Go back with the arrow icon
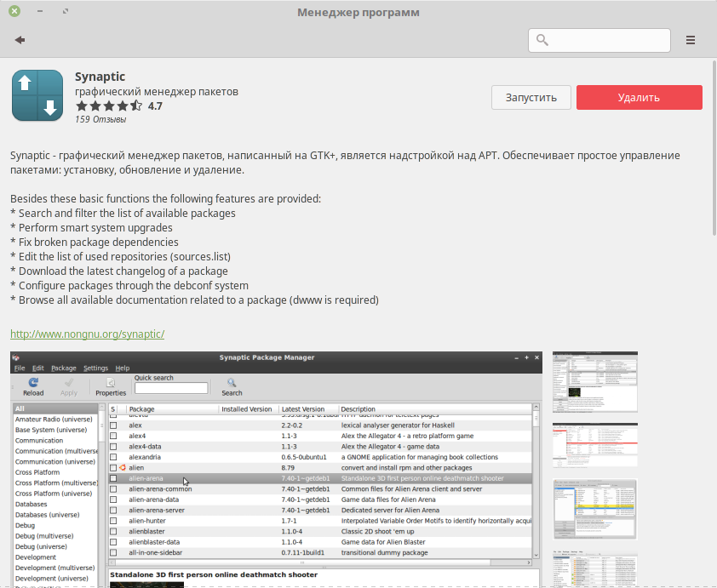 tap(20, 40)
